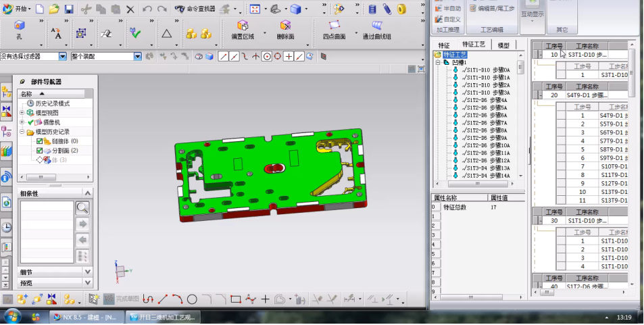The width and height of the screenshot is (644, 325).
Task: Cut selection with the scissors icon
Action: tap(86, 9)
